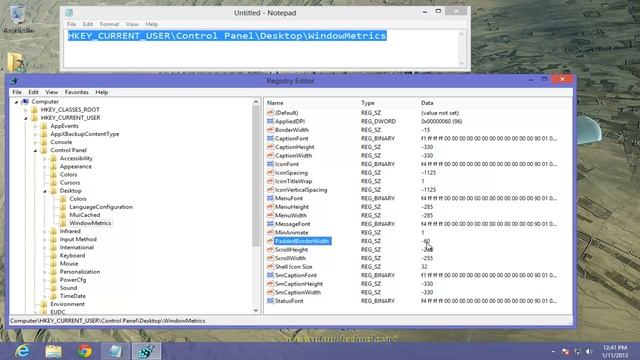Expand the Accessibility tree node
The height and width of the screenshot is (360, 640).
44,158
